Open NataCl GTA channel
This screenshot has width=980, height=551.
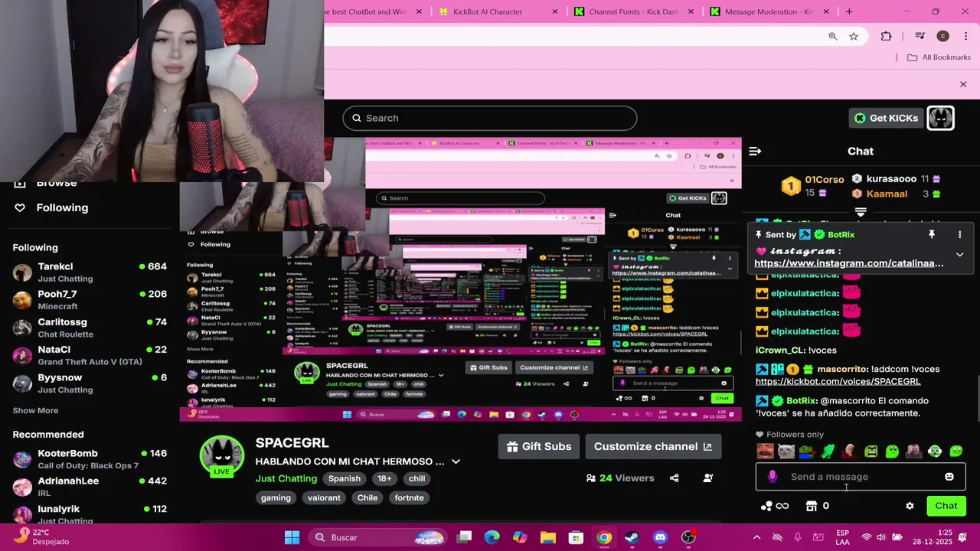(x=90, y=355)
